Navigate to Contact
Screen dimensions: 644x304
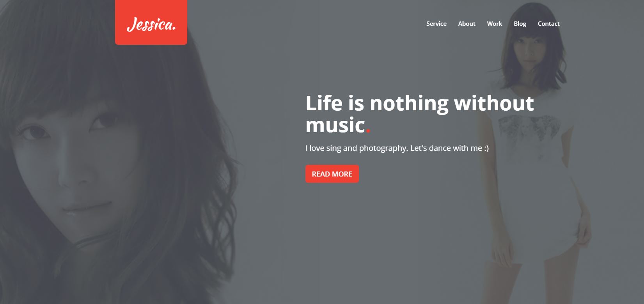[x=548, y=23]
